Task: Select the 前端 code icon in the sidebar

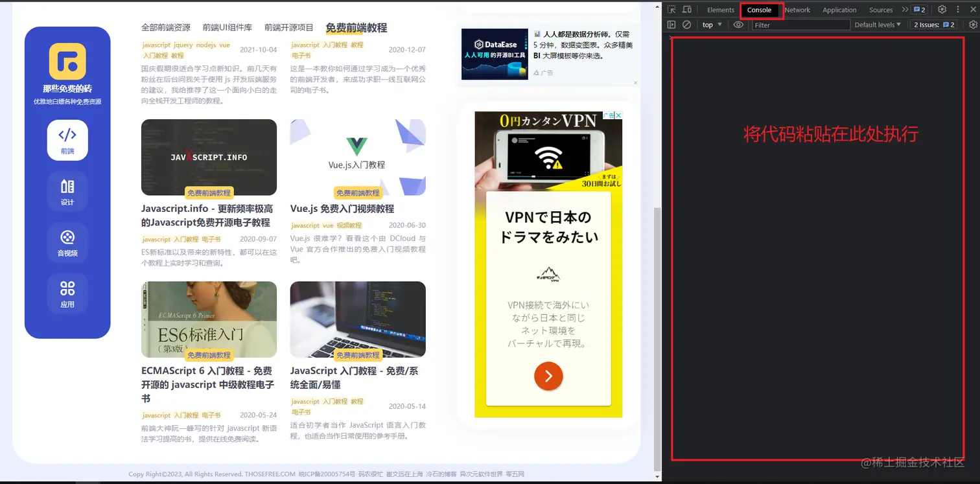Action: click(67, 139)
